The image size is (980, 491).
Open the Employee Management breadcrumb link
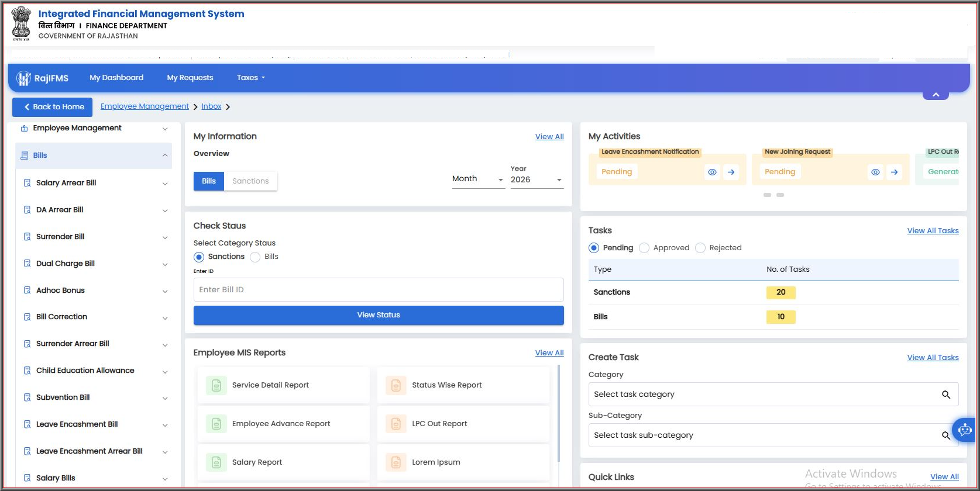click(145, 106)
